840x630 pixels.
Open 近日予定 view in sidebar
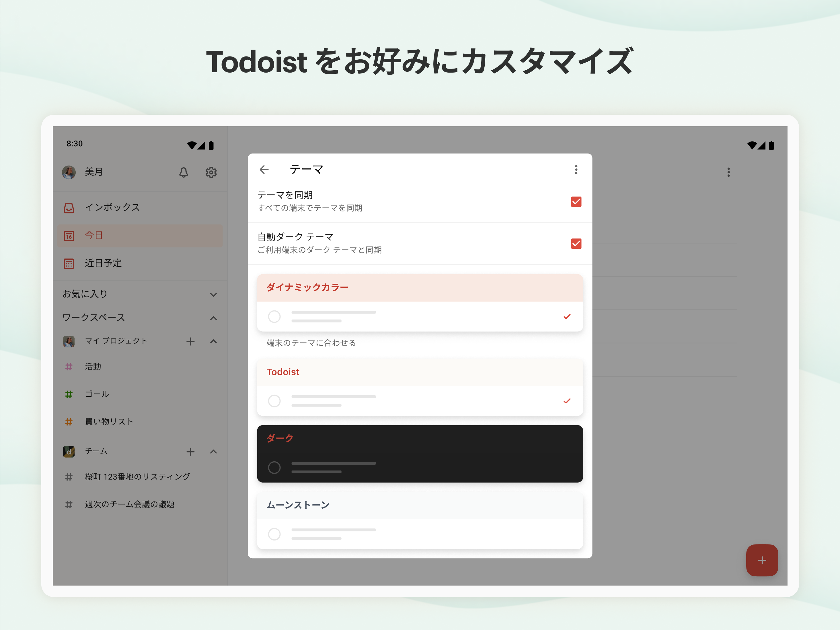[x=140, y=263]
